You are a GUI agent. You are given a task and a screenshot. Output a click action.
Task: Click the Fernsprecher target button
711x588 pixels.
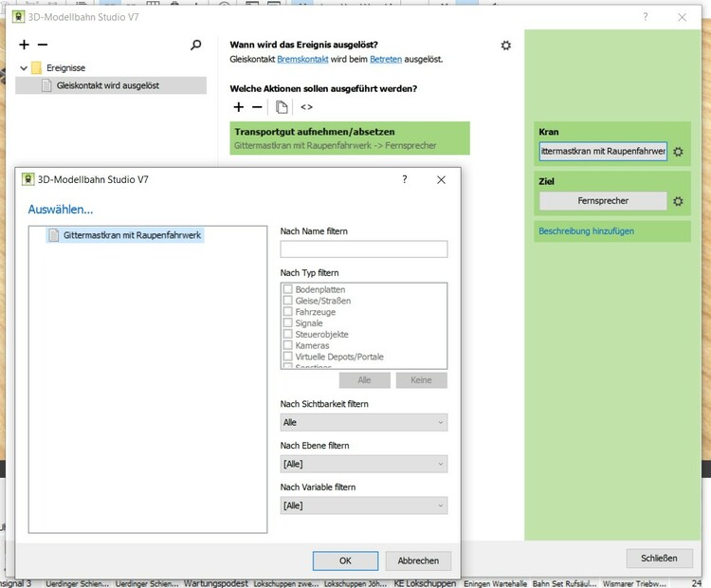(603, 201)
